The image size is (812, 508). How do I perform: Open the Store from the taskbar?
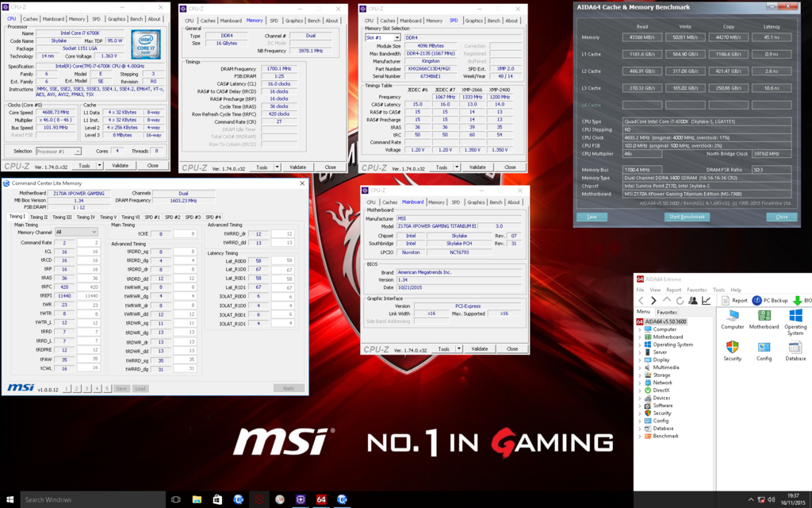pos(217,500)
